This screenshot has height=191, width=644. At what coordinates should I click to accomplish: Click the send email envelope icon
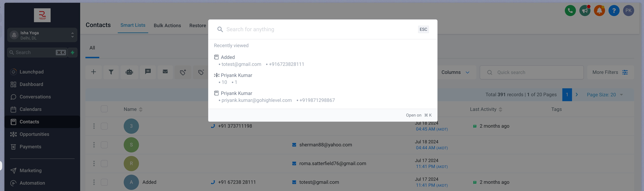click(165, 72)
